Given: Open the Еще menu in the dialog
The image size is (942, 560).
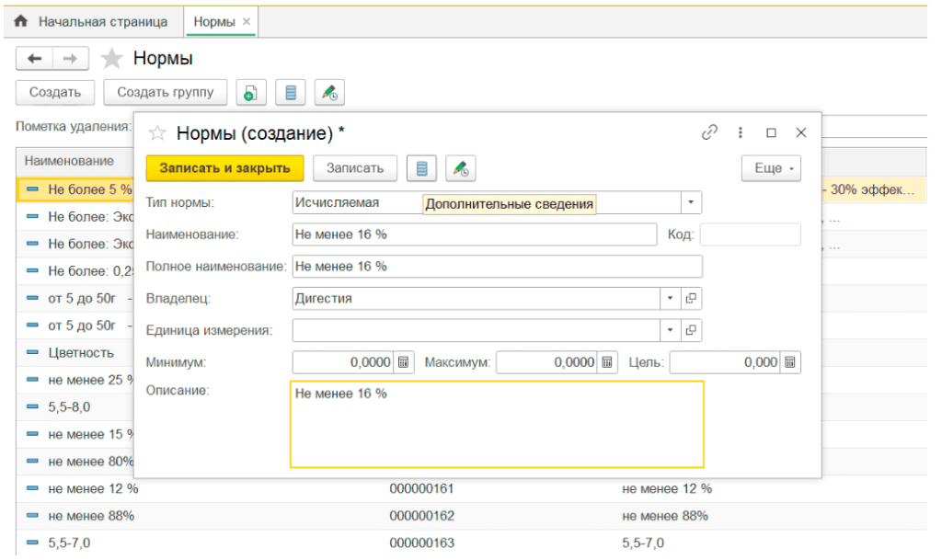Looking at the screenshot, I should [770, 168].
